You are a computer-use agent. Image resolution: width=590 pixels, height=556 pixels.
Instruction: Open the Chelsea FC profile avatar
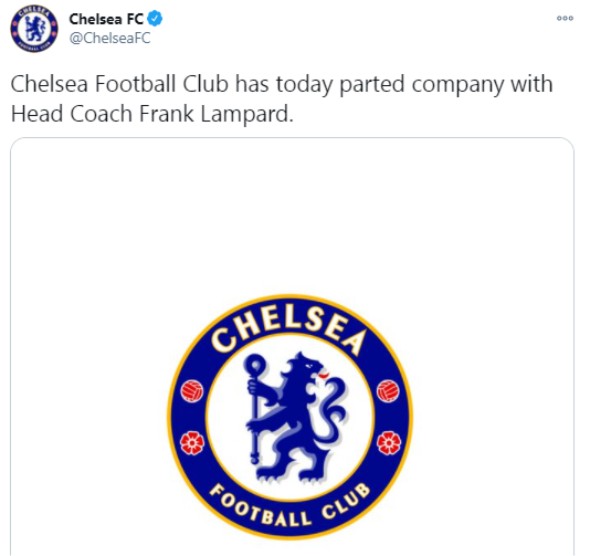pos(34,29)
